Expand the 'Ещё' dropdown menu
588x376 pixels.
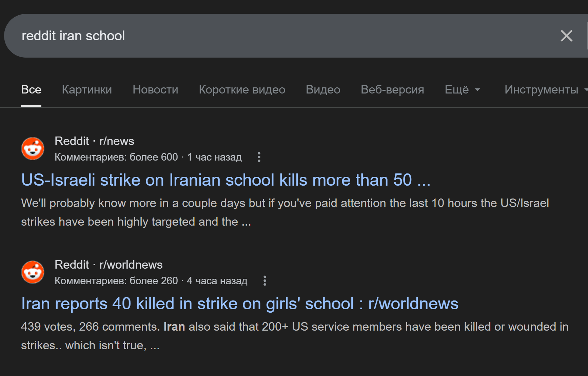click(x=463, y=89)
